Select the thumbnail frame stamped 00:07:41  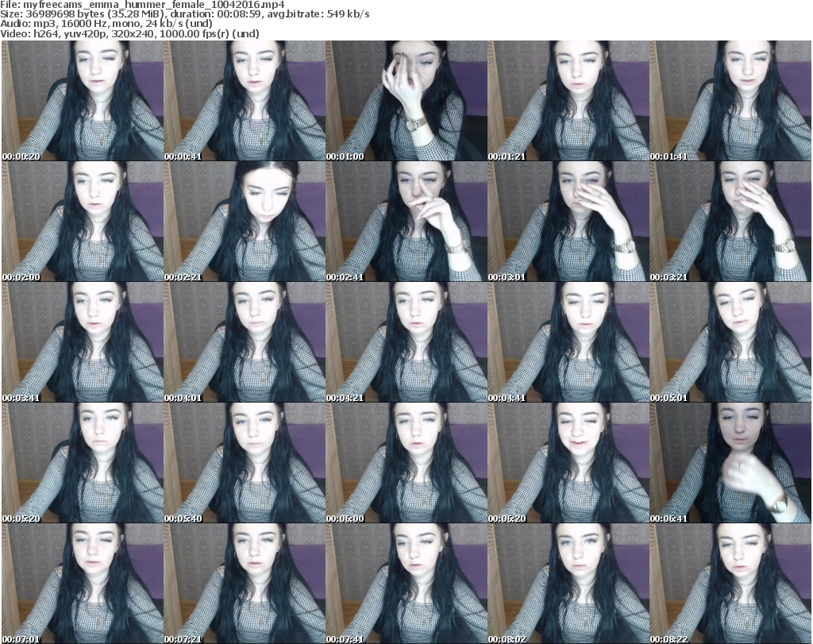(x=406, y=584)
